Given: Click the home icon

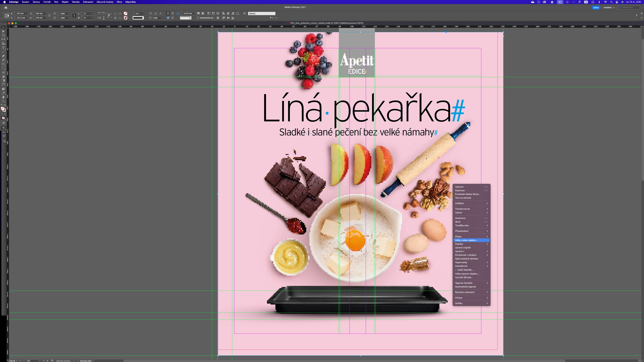Looking at the screenshot, I should [6, 8].
